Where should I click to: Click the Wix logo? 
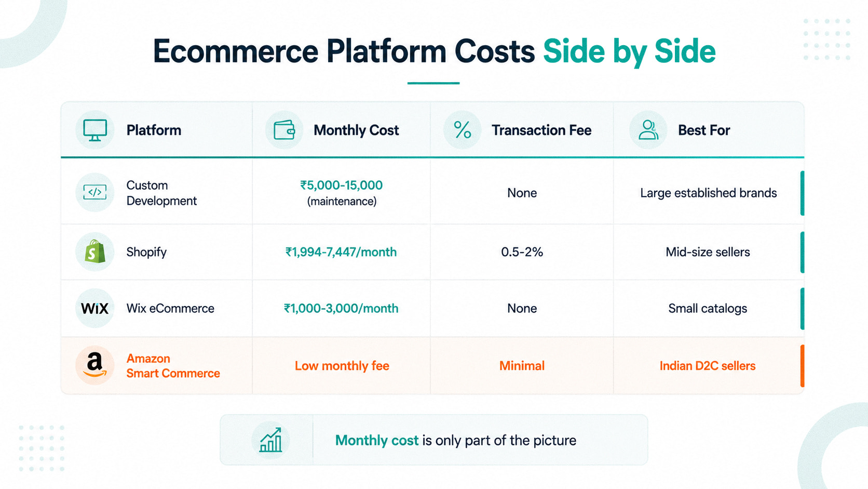[95, 308]
